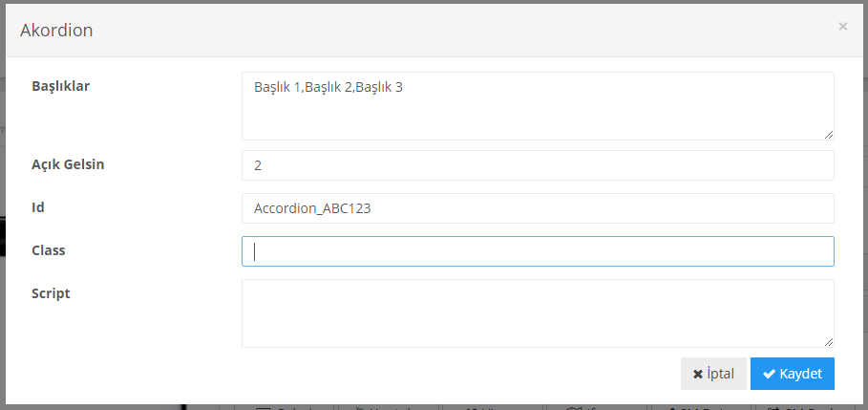Grab the Başlıklar textarea resize handle
868x410 pixels.
click(828, 134)
